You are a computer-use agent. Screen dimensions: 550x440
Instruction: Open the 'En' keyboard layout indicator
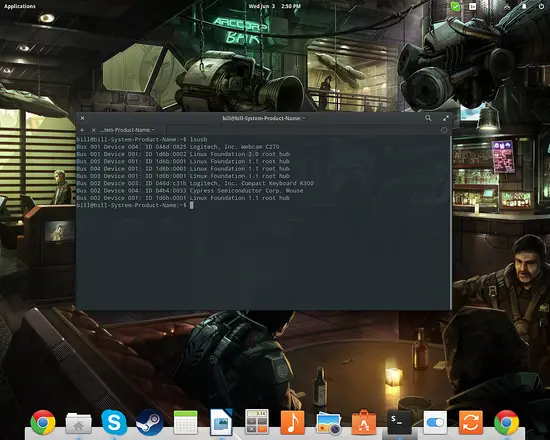coord(473,6)
